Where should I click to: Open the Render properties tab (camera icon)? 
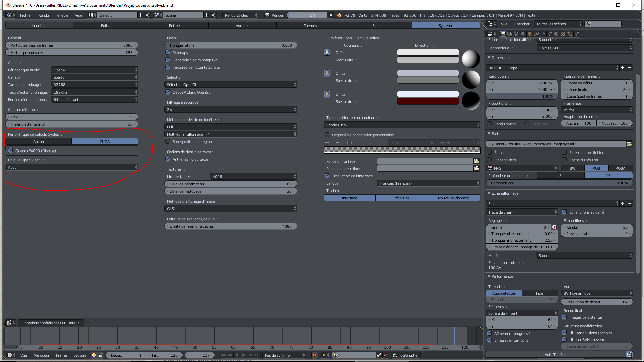pyautogui.click(x=503, y=34)
